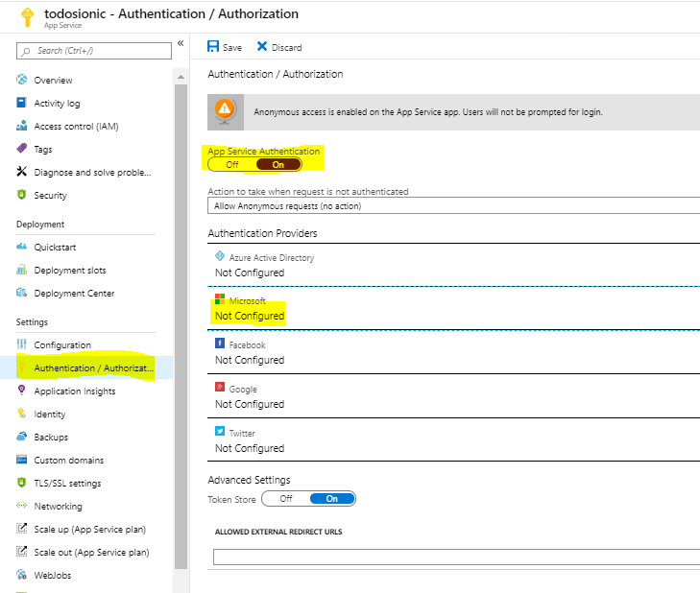Click the WebJobs gear icon

tap(21, 575)
